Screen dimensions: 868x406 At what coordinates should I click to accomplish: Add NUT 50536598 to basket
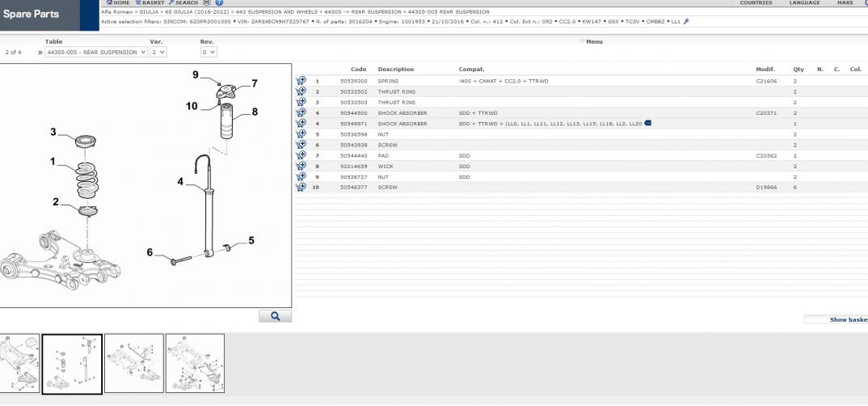tap(301, 134)
